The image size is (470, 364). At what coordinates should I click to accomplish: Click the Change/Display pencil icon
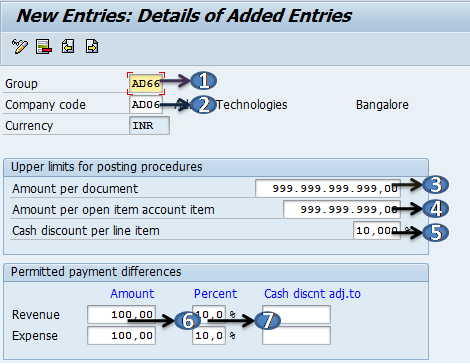point(20,46)
